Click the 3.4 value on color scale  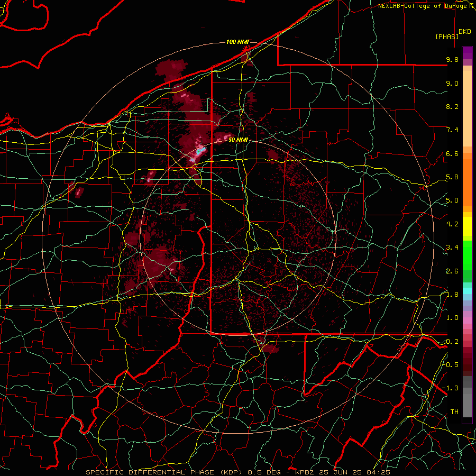tap(452, 248)
